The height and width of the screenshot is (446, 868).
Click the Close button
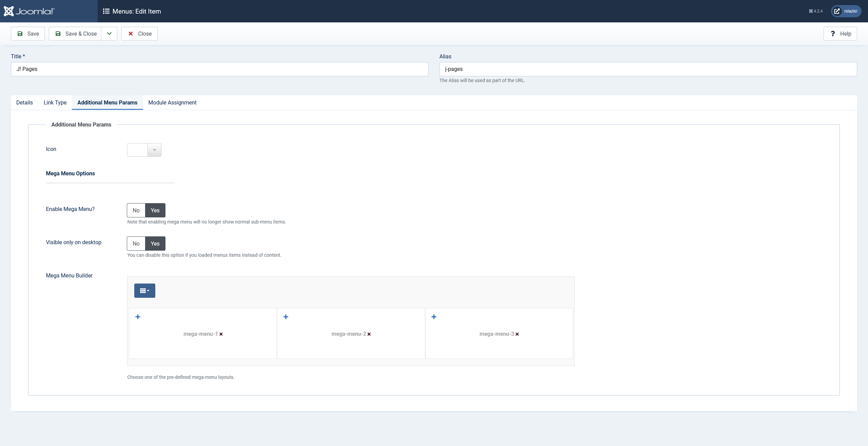(139, 34)
